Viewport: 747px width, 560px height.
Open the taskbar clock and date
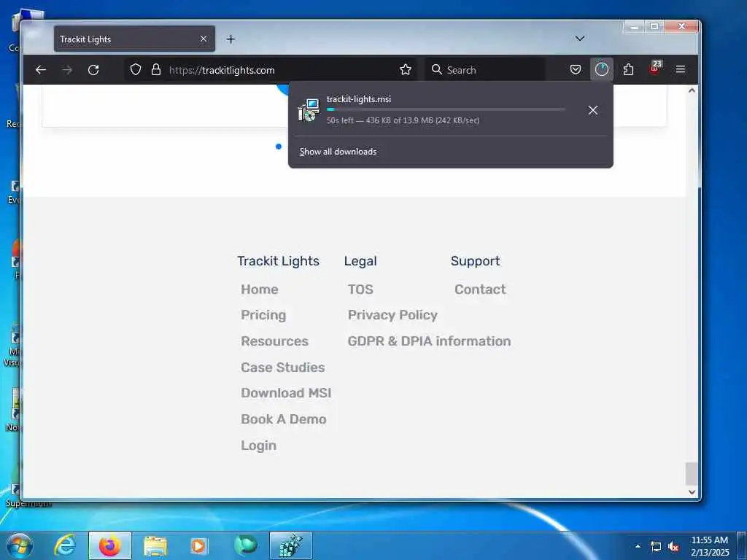[710, 546]
